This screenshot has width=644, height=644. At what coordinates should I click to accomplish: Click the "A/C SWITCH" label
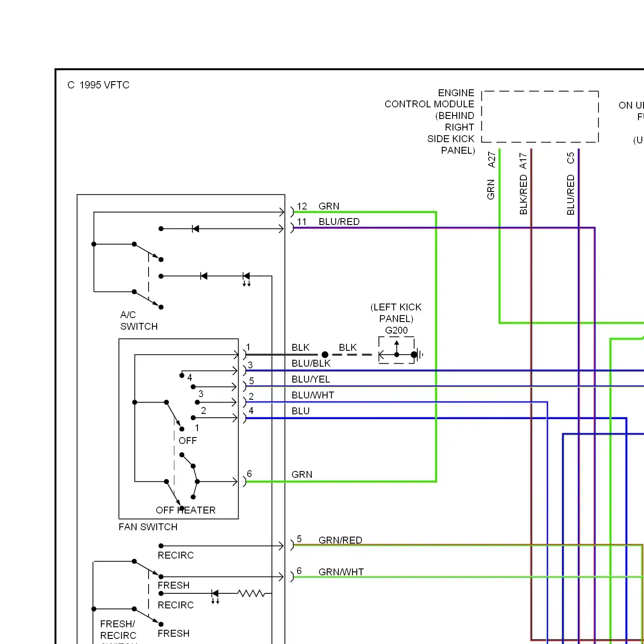coord(139,321)
